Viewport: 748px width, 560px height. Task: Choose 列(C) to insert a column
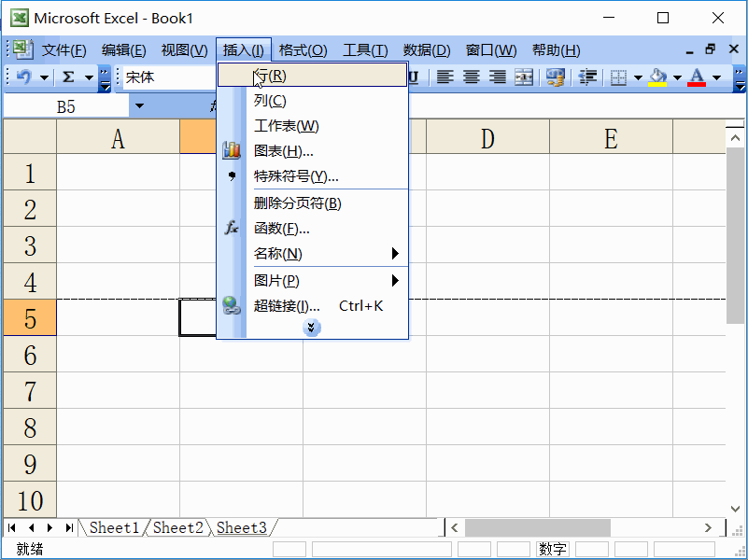point(313,101)
